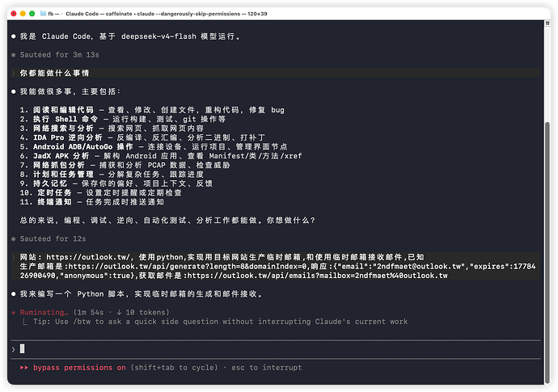
Task: Click the red 'Ruminating…' status text
Action: pyautogui.click(x=44, y=312)
